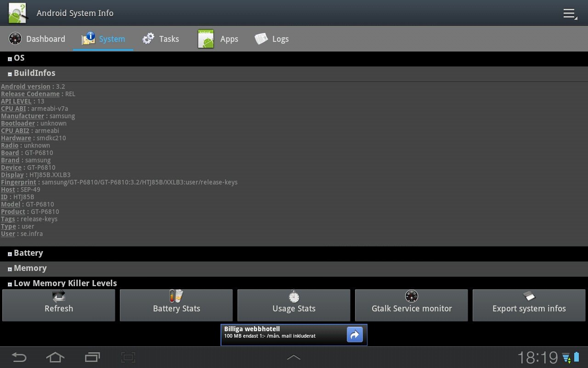Click the Device label
The width and height of the screenshot is (588, 368).
pyautogui.click(x=11, y=167)
